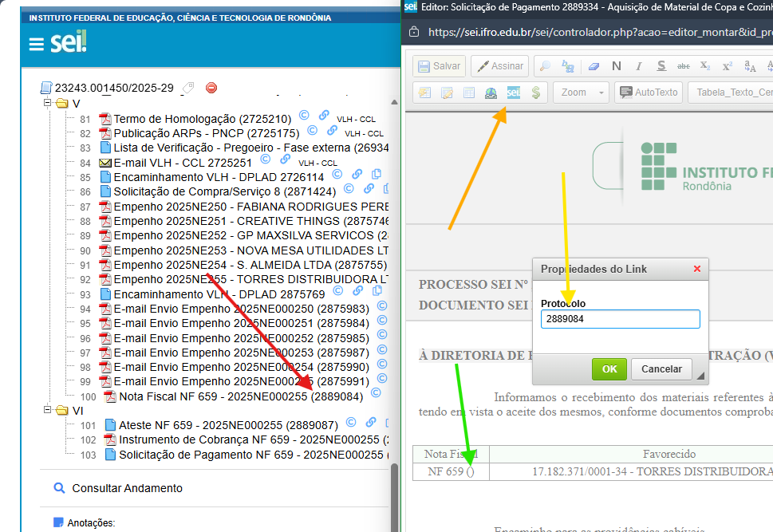Click Cancelar in the link dialog

click(x=661, y=368)
